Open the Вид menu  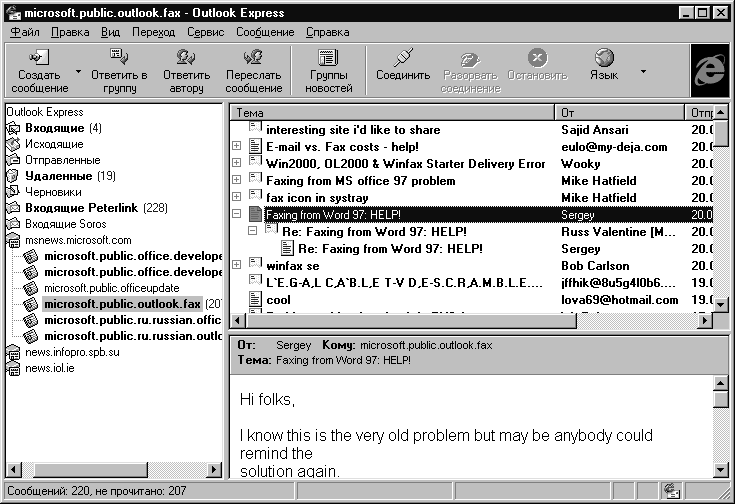[111, 32]
